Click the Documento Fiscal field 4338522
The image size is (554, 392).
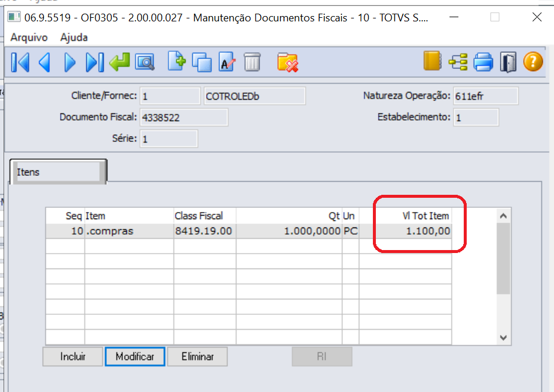(183, 118)
